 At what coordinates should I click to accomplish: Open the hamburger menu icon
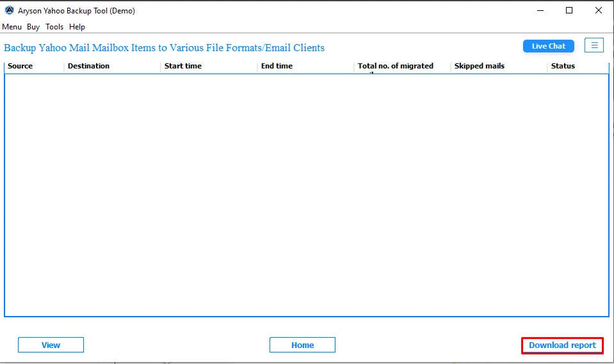coord(594,45)
